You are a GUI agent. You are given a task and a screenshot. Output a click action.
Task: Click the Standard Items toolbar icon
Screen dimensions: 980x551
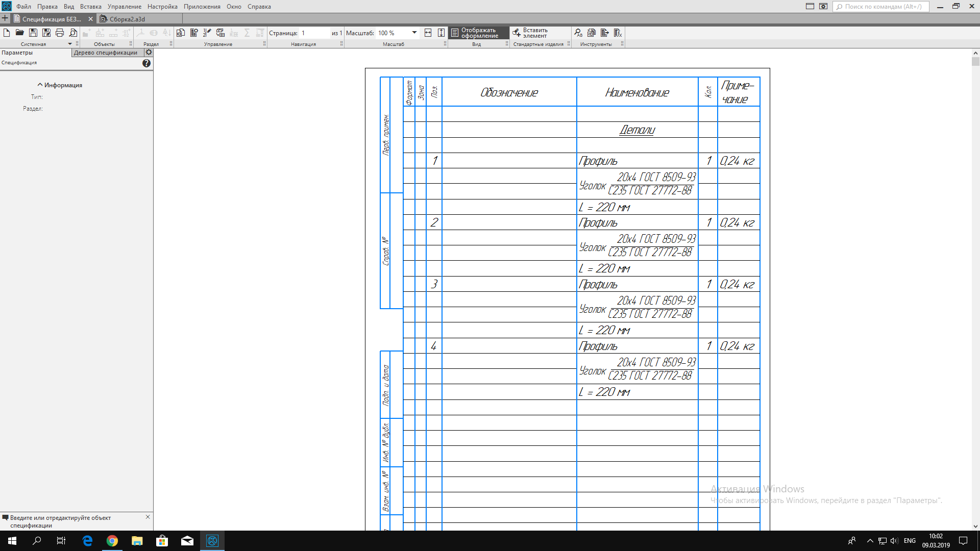(x=517, y=32)
